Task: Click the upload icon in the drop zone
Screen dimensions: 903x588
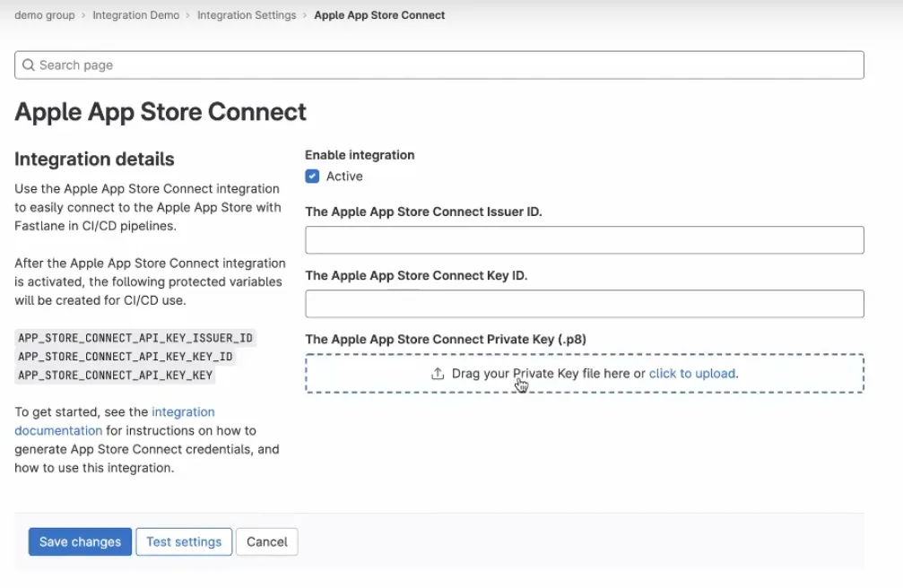Action: [438, 374]
